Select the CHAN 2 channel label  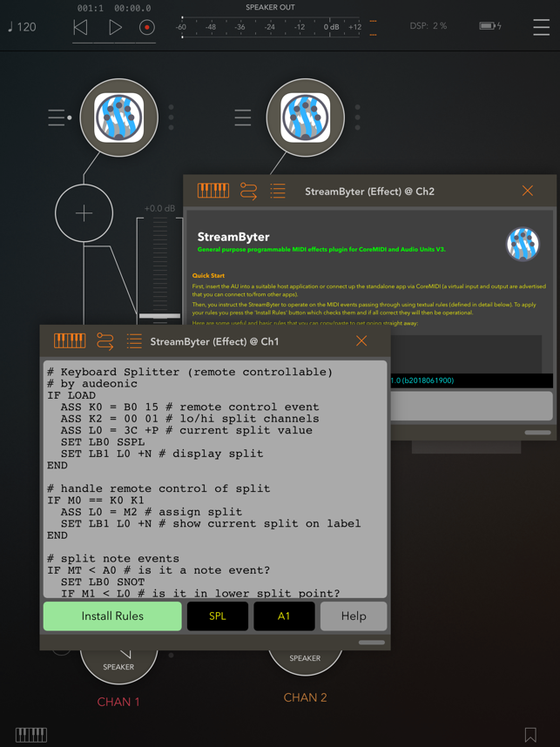tap(305, 697)
